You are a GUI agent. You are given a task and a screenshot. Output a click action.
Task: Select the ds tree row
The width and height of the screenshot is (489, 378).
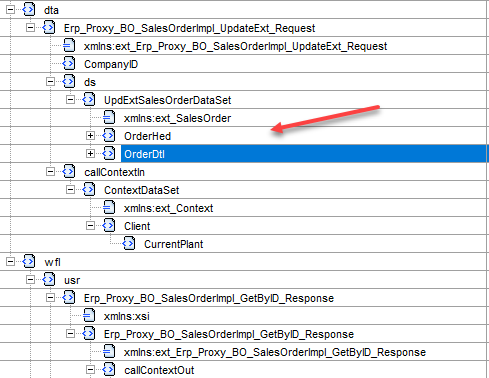click(244, 82)
